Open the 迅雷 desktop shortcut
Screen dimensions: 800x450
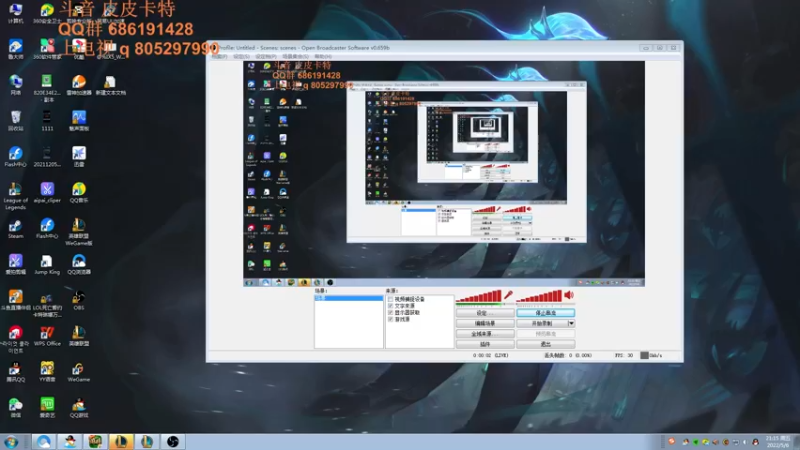[x=79, y=157]
